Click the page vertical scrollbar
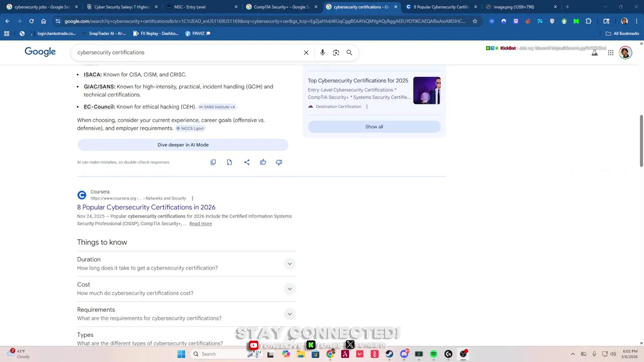Image resolution: width=644 pixels, height=362 pixels. click(x=641, y=141)
